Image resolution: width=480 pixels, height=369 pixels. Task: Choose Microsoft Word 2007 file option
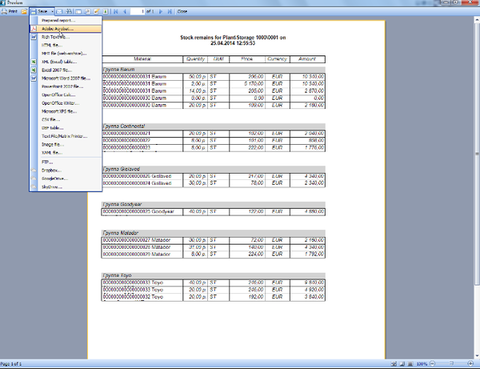66,78
